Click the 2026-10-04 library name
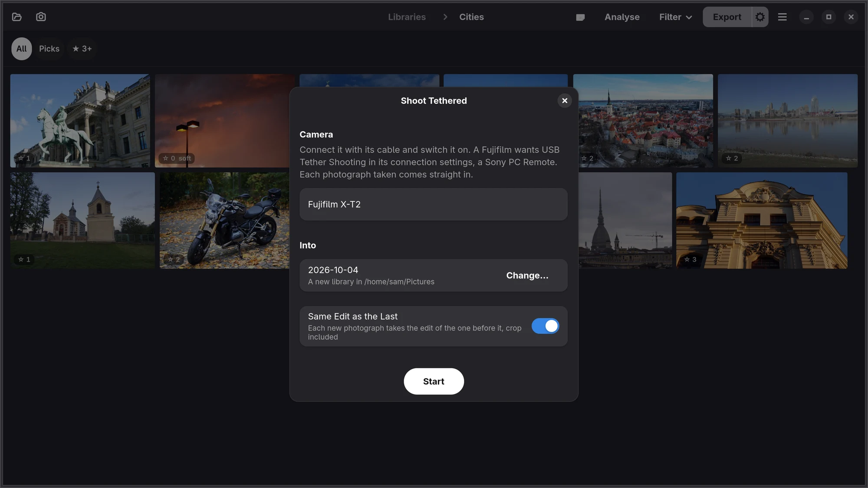Image resolution: width=868 pixels, height=488 pixels. point(333,270)
